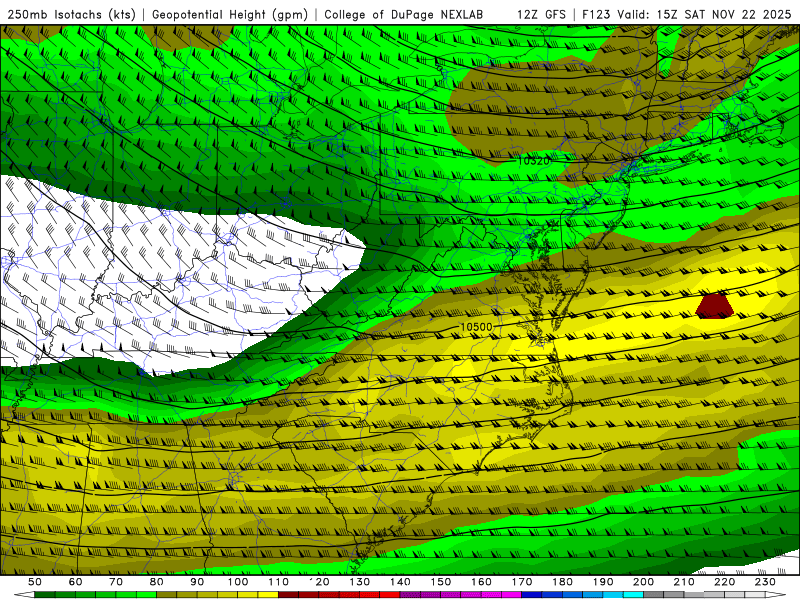Click the 'Geopotential Height (gpm)' title text
Screen dimensions: 800x600
coord(230,15)
